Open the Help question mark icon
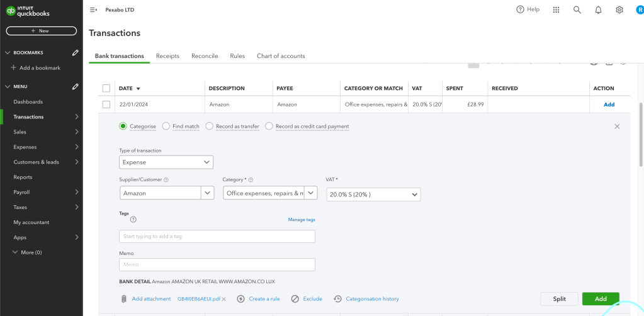644x316 pixels. point(520,9)
